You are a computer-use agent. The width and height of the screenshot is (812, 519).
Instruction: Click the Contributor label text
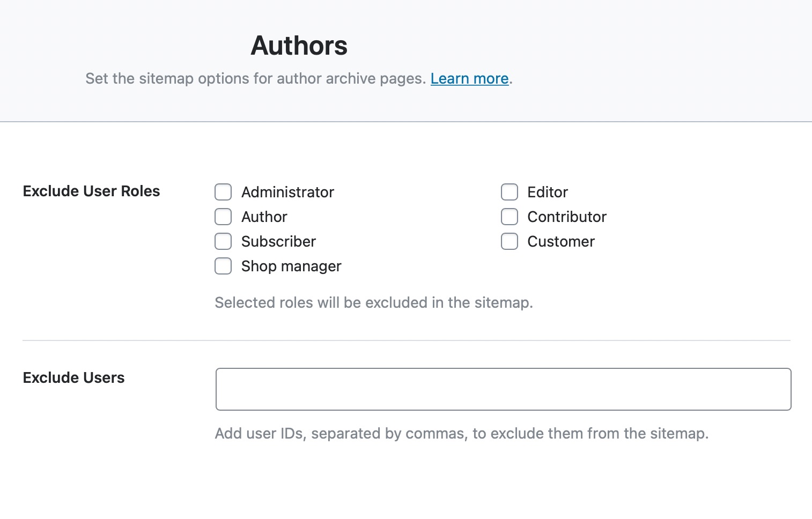pos(566,217)
